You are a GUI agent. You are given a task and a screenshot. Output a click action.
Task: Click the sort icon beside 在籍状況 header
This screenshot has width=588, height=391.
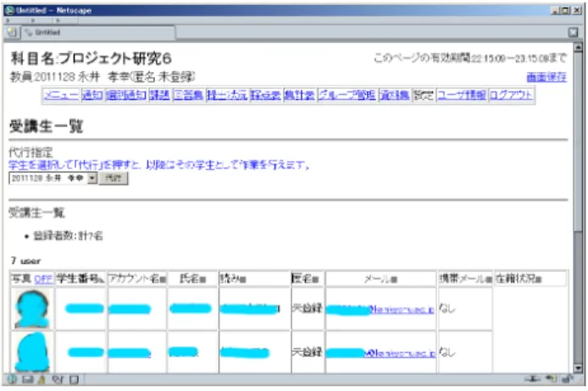click(539, 280)
